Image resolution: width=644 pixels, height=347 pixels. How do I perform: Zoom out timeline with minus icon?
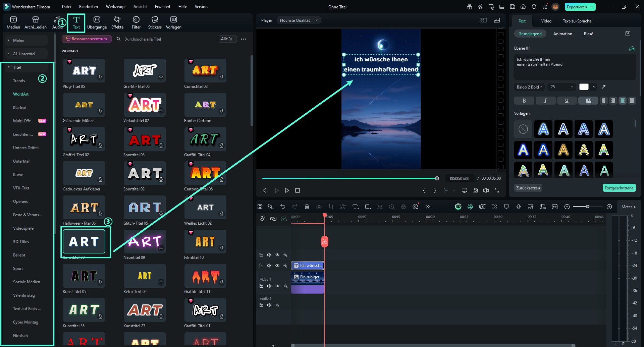point(567,207)
